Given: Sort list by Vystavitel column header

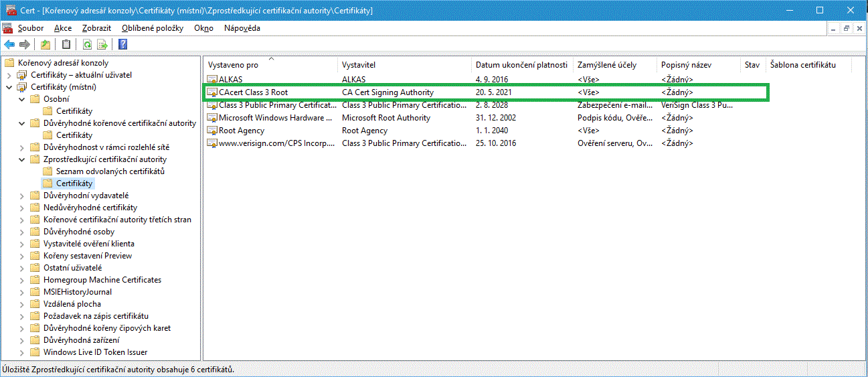Looking at the screenshot, I should [x=359, y=65].
